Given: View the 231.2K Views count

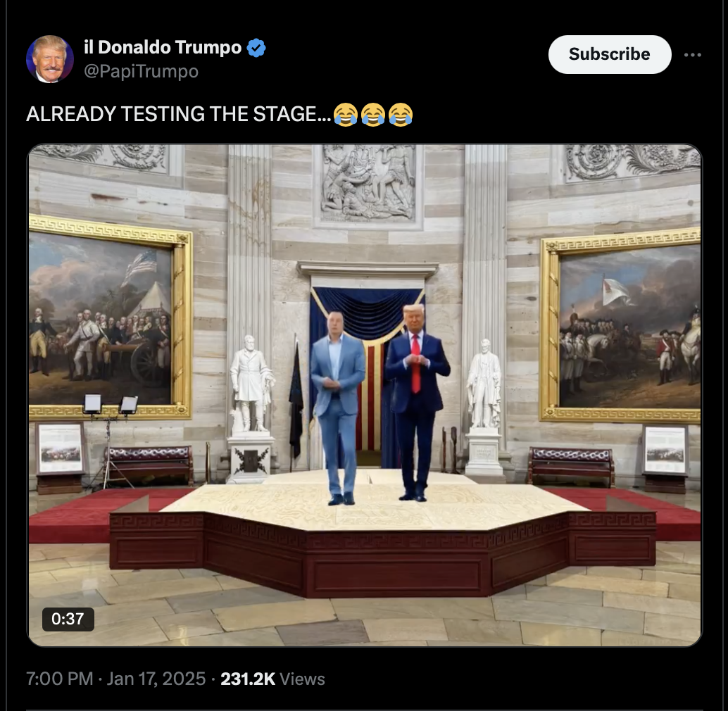Looking at the screenshot, I should coord(272,679).
